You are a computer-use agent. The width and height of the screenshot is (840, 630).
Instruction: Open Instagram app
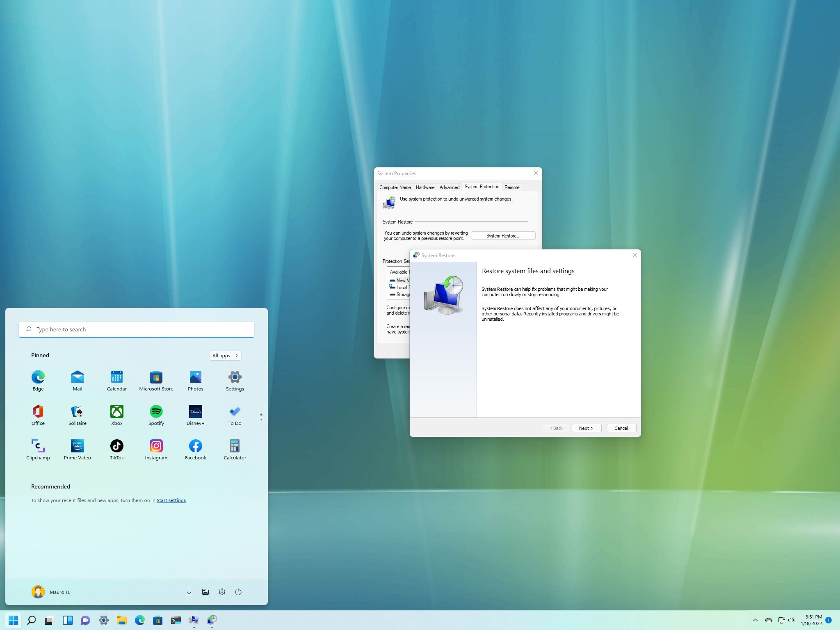156,445
